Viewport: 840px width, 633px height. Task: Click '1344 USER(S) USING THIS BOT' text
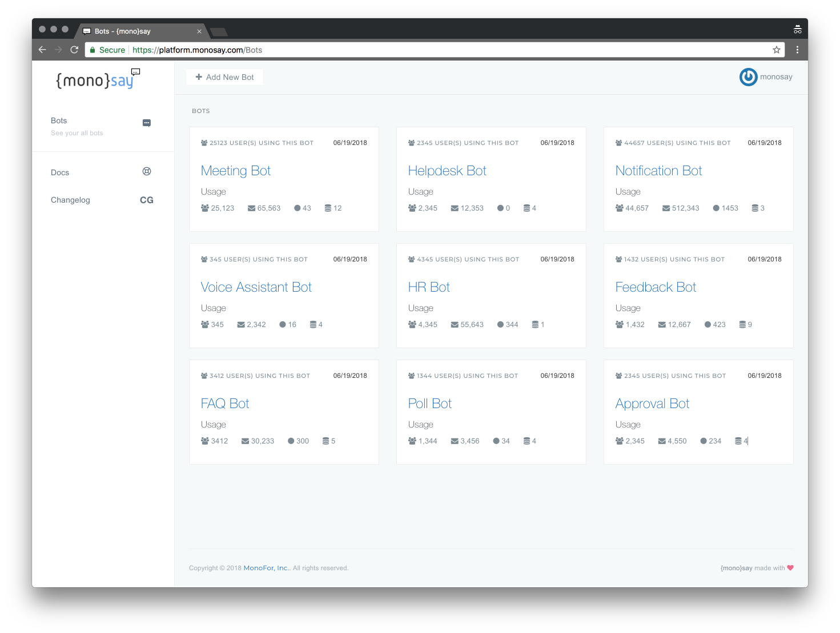[467, 376]
